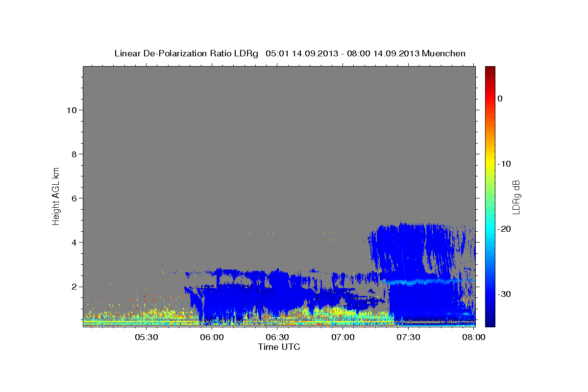
Task: Click the height tick label 2
Action: click(x=74, y=286)
